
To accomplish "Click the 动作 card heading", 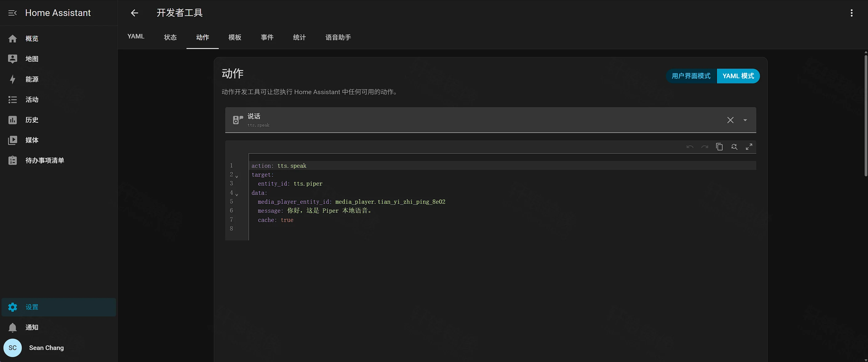I will coord(233,74).
